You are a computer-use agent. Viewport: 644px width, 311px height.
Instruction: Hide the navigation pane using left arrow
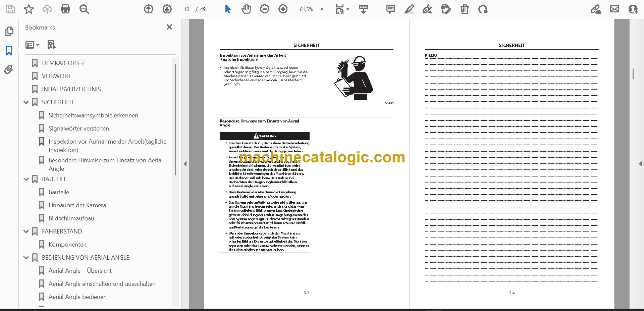click(185, 164)
